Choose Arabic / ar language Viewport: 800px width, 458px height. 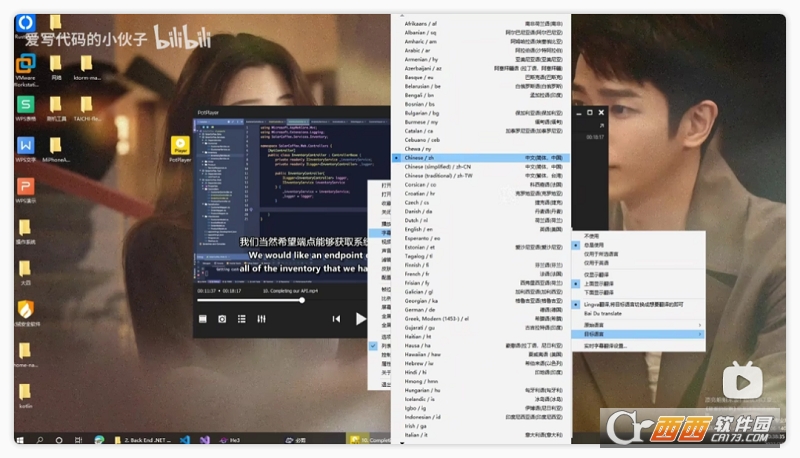pos(481,50)
